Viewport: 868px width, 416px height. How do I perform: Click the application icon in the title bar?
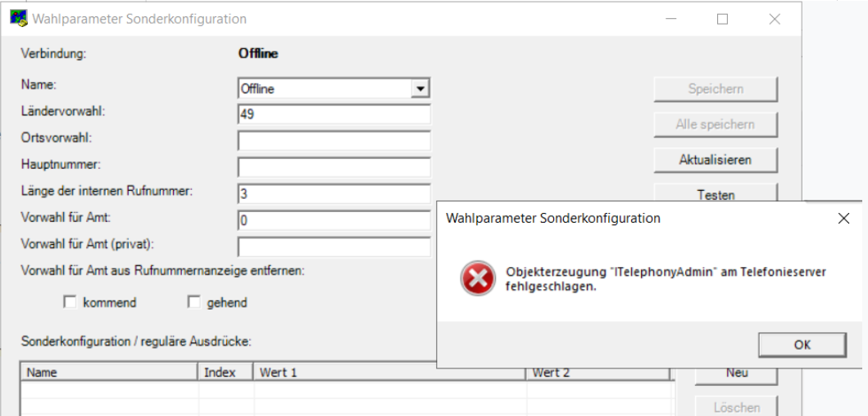(19, 19)
